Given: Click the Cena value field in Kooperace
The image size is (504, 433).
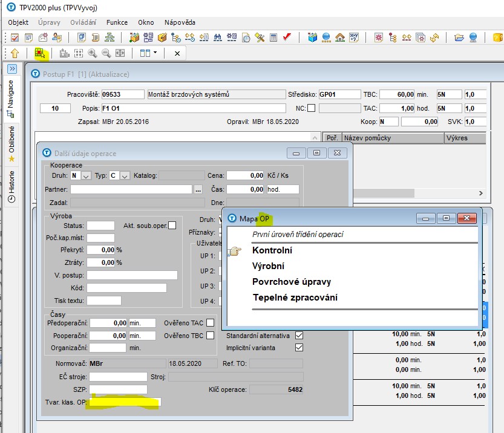Looking at the screenshot, I should (x=246, y=176).
